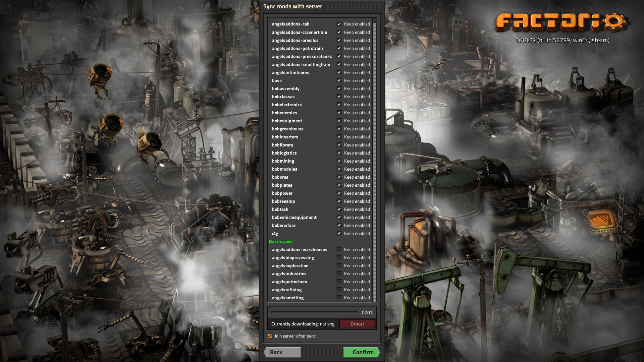Select the ctg mod name
Viewport: 644px width, 362px height.
275,234
